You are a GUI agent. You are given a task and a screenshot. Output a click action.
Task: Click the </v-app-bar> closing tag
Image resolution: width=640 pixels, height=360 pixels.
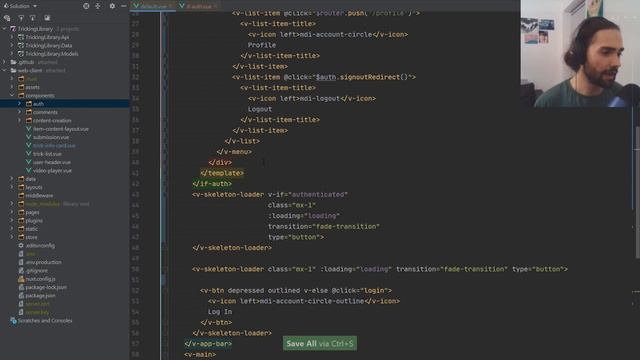[208, 344]
